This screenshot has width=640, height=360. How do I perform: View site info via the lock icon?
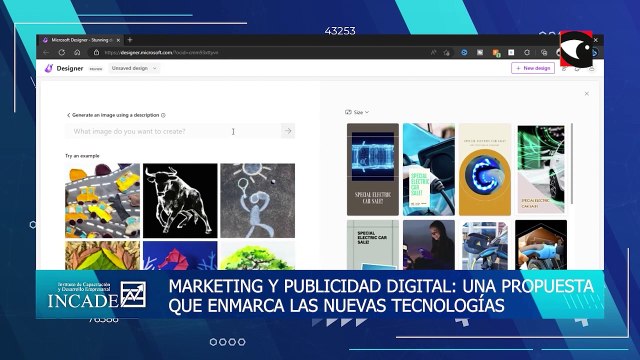(x=96, y=53)
